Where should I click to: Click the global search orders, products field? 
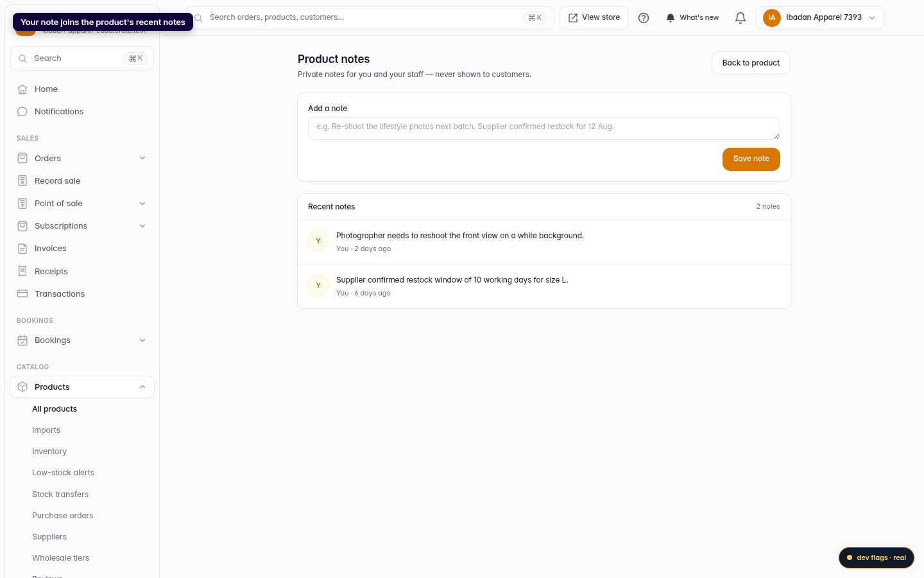[370, 18]
